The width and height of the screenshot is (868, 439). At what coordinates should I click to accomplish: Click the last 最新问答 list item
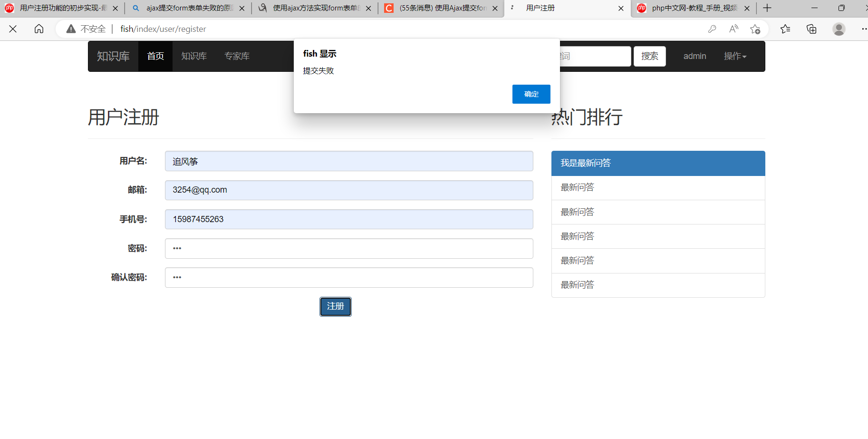click(658, 285)
